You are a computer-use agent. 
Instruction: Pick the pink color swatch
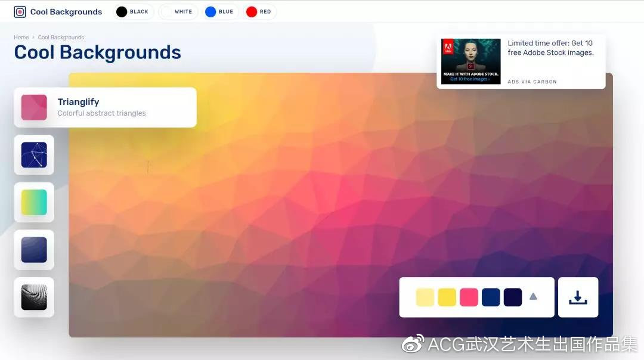469,297
